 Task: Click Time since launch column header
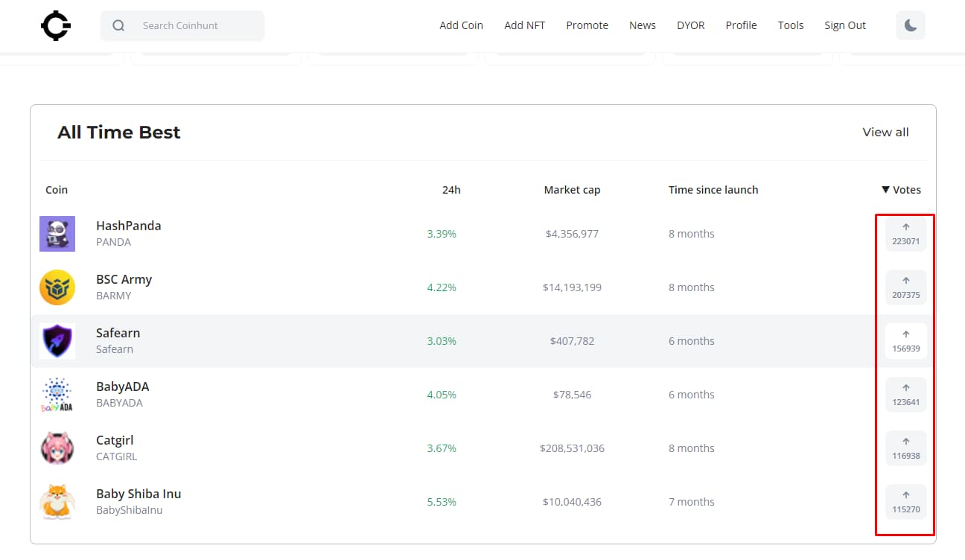tap(713, 190)
